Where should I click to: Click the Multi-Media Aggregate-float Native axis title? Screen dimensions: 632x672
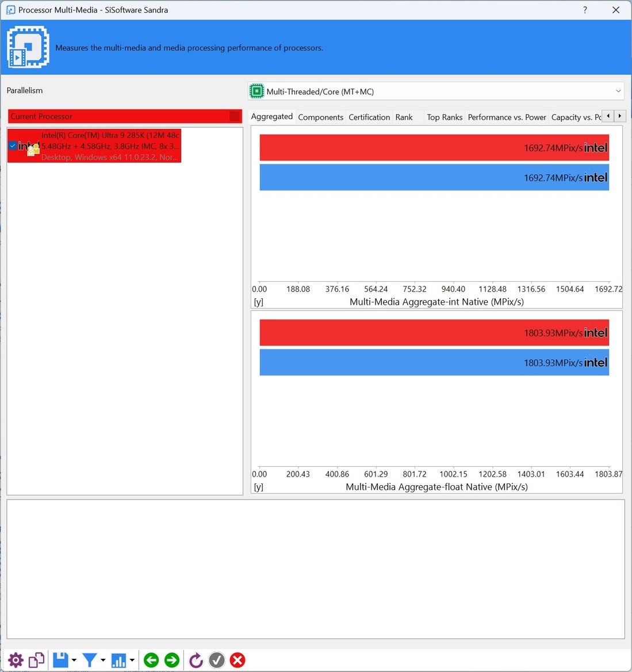tap(436, 487)
